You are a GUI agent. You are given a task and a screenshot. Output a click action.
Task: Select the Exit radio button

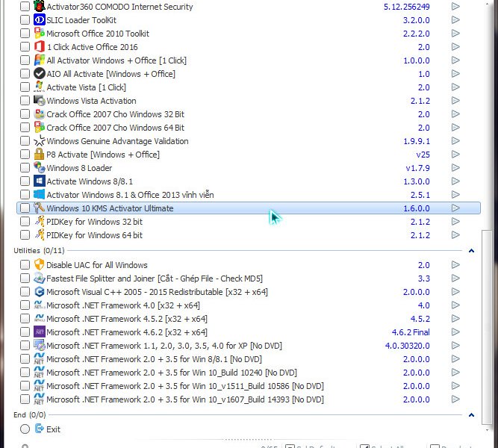coord(25,429)
